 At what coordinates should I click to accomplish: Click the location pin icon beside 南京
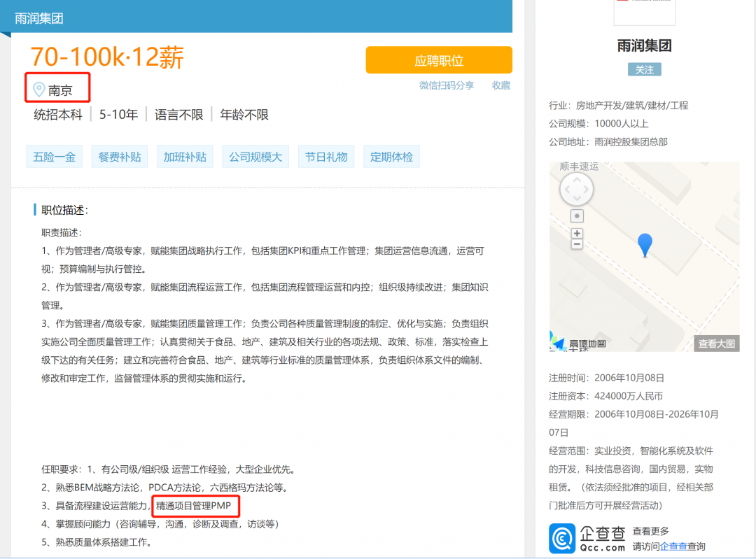pyautogui.click(x=38, y=90)
